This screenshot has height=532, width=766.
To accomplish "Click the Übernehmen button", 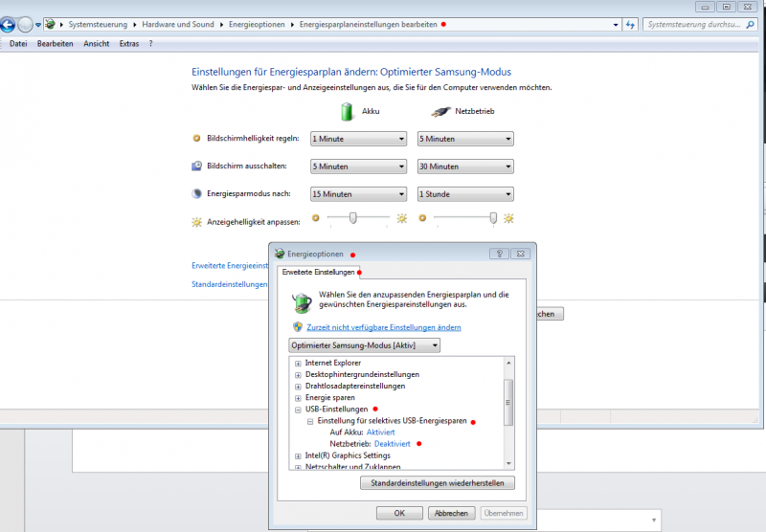I will 504,513.
